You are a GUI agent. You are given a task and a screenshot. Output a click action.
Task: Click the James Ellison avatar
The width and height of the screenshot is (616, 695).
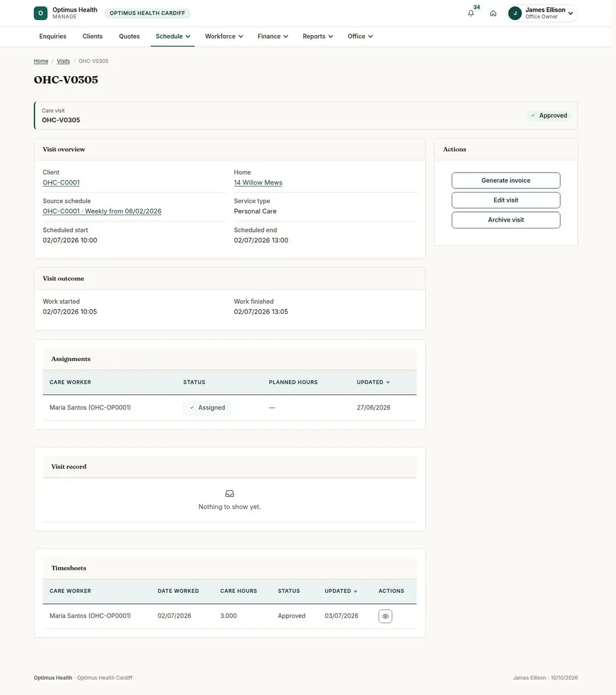pos(515,13)
